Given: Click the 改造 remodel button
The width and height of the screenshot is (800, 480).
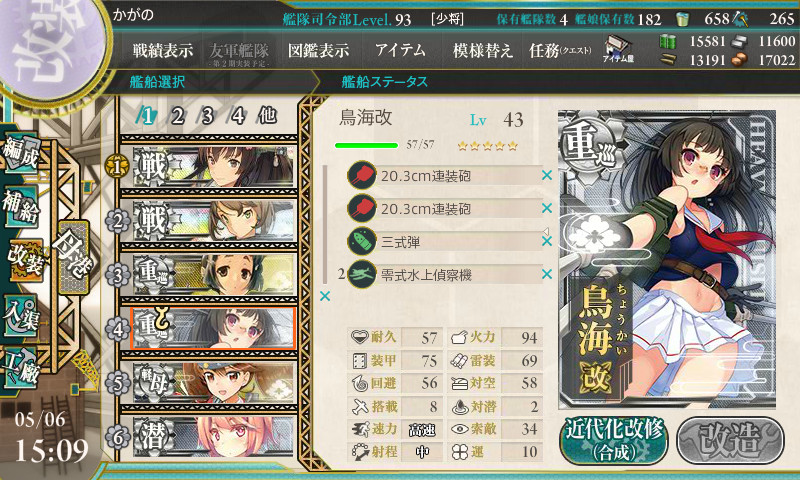Looking at the screenshot, I should tap(730, 441).
